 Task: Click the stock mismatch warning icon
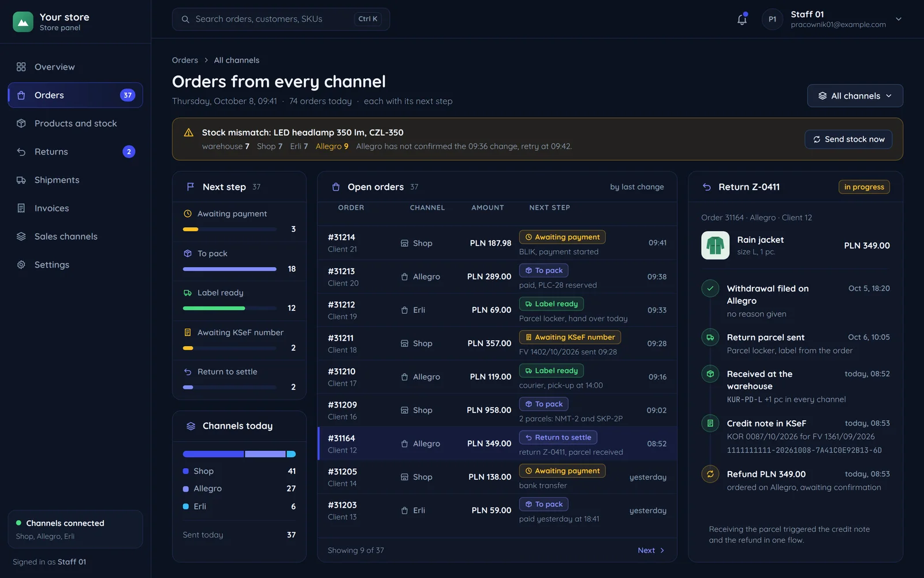click(188, 133)
